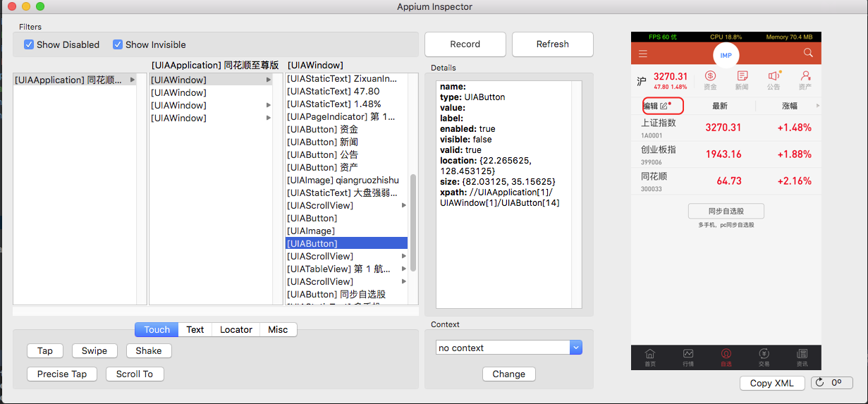Viewport: 868px width, 404px height.
Task: Toggle the Show Disabled checkbox
Action: click(29, 44)
